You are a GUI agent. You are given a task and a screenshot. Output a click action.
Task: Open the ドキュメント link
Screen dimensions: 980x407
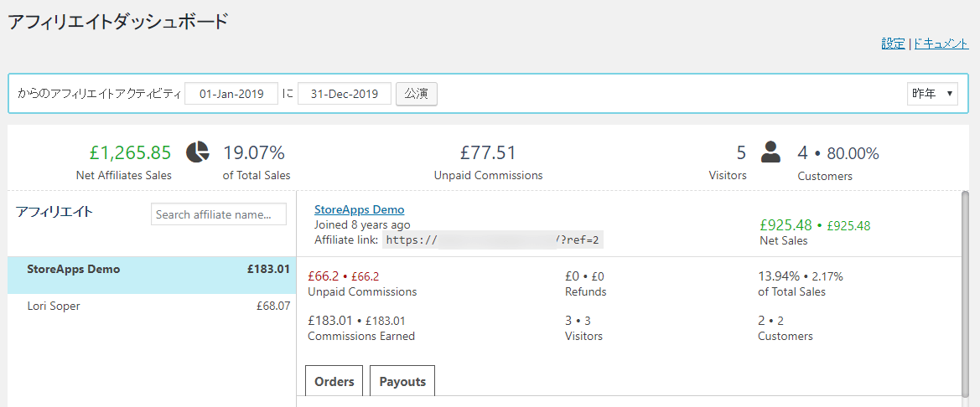pyautogui.click(x=941, y=44)
